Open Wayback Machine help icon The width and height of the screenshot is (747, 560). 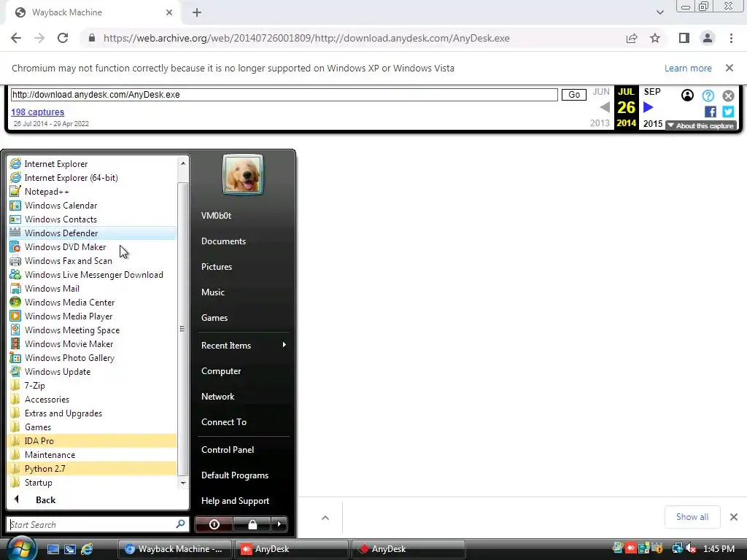click(708, 96)
